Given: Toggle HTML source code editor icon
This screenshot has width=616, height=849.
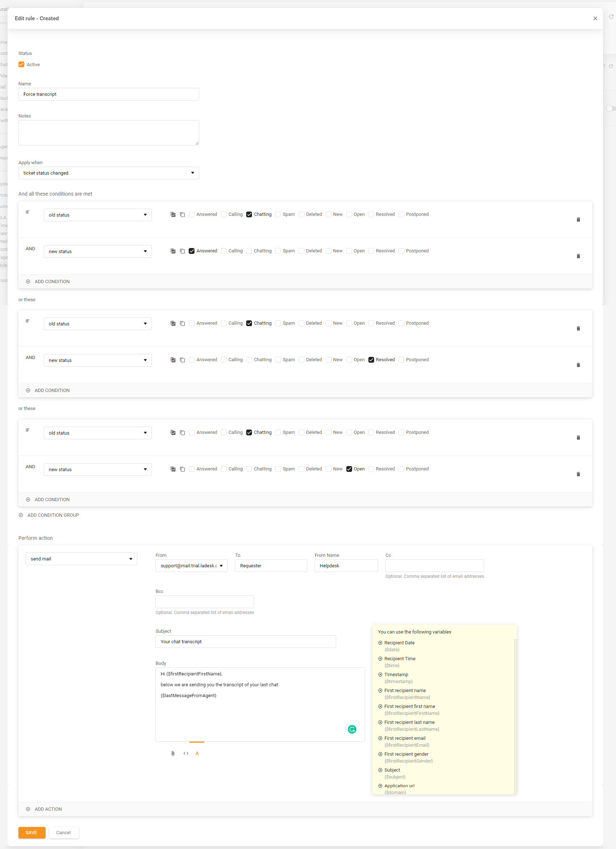Looking at the screenshot, I should (185, 753).
